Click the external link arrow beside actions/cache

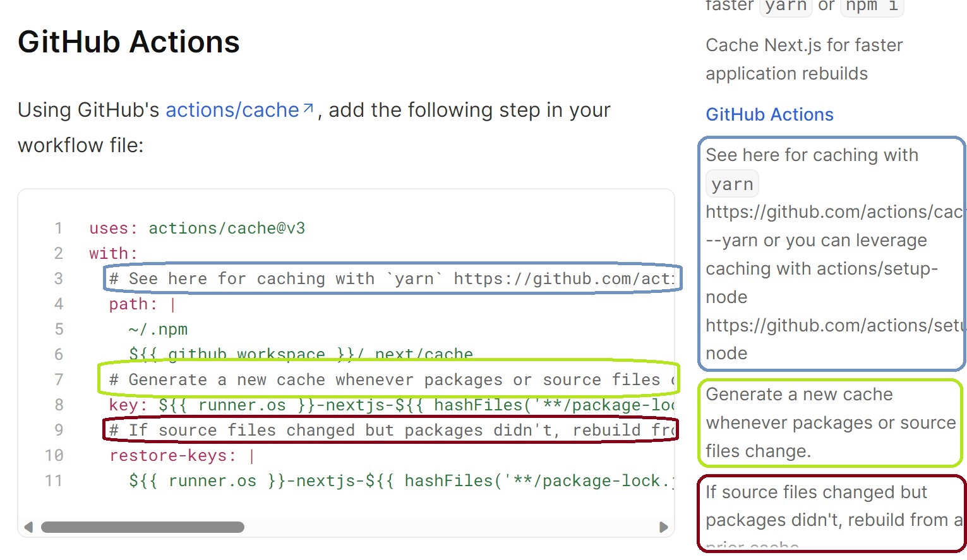click(x=307, y=107)
